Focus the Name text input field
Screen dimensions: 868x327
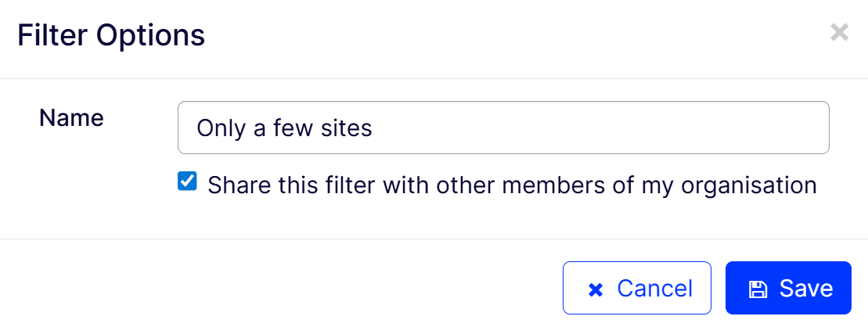tap(502, 128)
